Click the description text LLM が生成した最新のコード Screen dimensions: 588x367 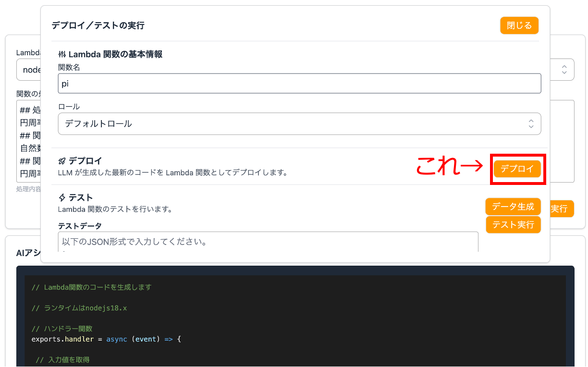click(x=172, y=172)
